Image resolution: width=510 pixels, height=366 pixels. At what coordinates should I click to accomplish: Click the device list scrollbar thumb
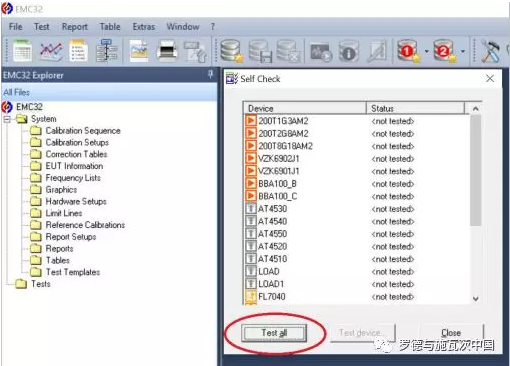point(475,170)
